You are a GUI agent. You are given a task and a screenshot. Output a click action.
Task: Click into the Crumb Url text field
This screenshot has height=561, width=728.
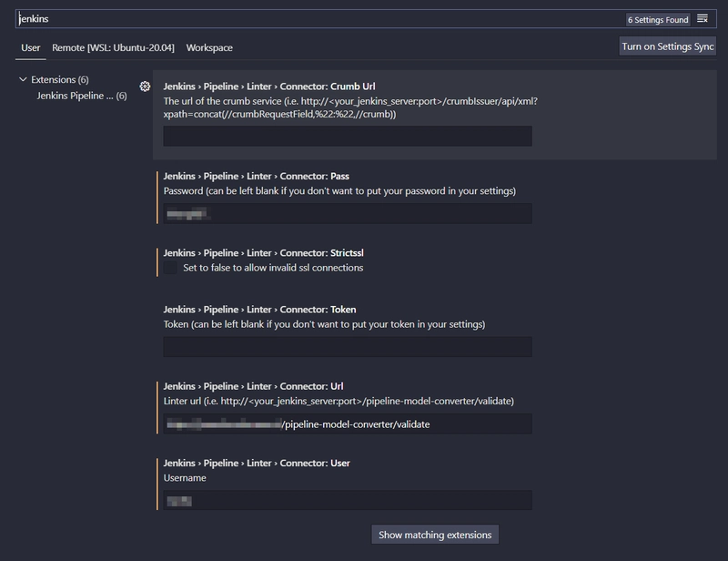pyautogui.click(x=348, y=137)
